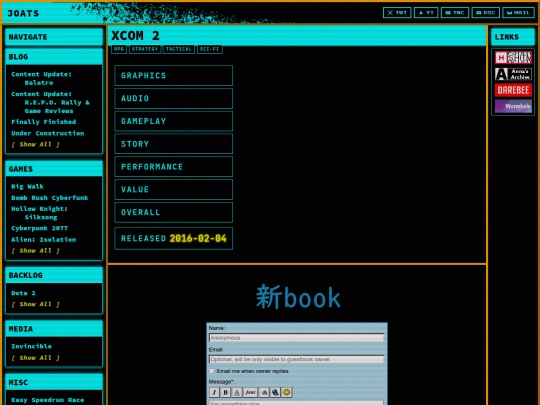Click the NAVIGATE panel header
Screen dimensions: 540x405
pyautogui.click(x=54, y=37)
